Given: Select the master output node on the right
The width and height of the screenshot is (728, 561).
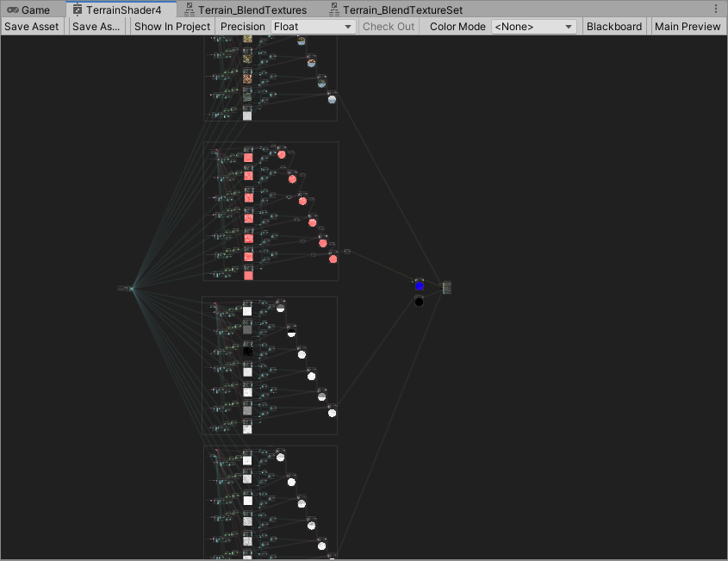Looking at the screenshot, I should (x=446, y=288).
